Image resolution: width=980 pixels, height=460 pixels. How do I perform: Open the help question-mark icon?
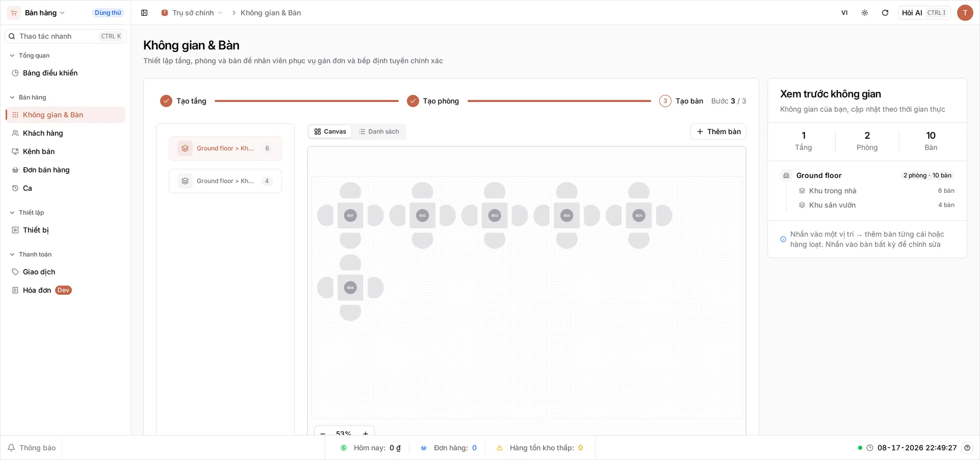pyautogui.click(x=967, y=448)
